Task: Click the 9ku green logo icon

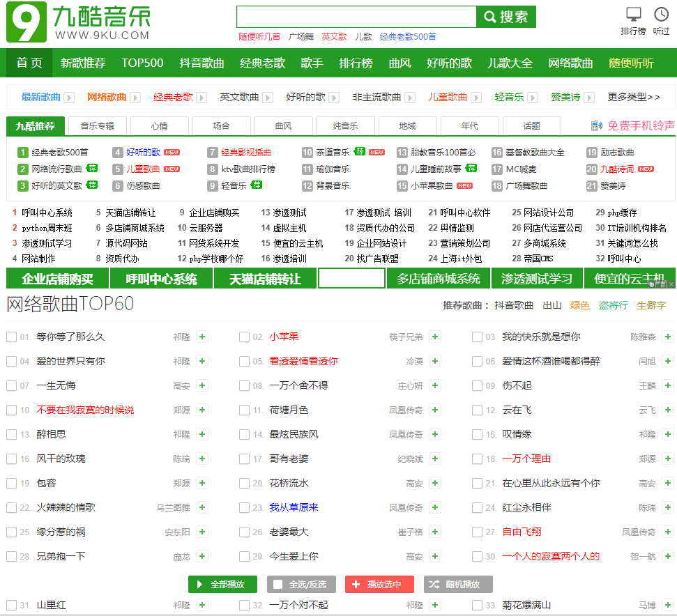Action: tap(26, 22)
